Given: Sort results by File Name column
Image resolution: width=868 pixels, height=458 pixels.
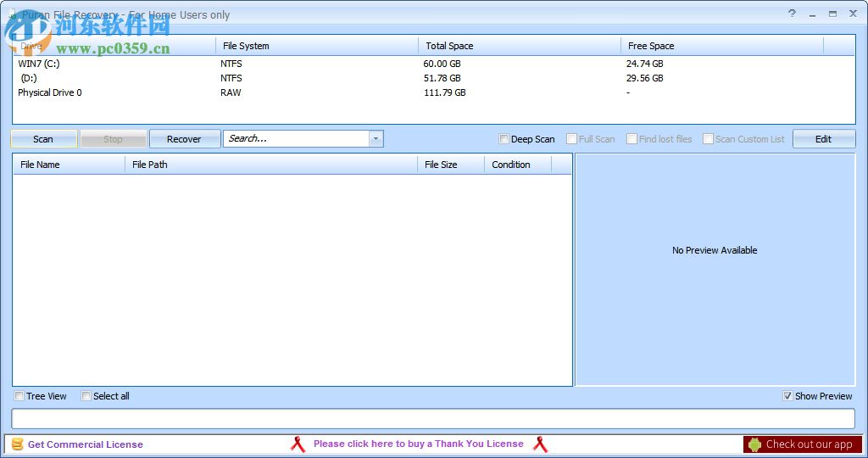Looking at the screenshot, I should click(x=70, y=165).
